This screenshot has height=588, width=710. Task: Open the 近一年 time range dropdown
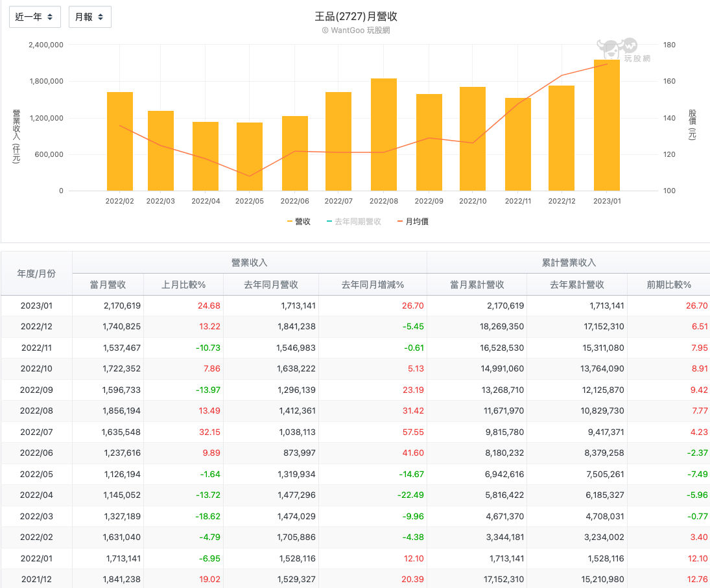(34, 16)
